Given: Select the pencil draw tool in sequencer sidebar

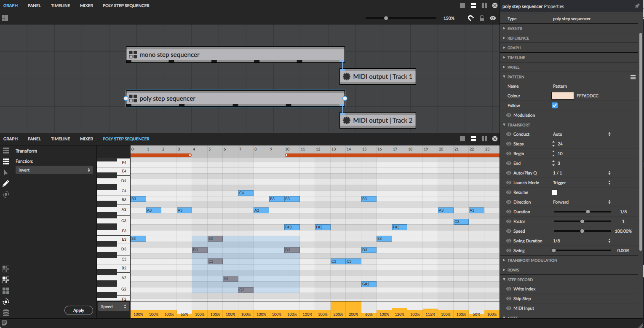Looking at the screenshot, I should click(6, 183).
